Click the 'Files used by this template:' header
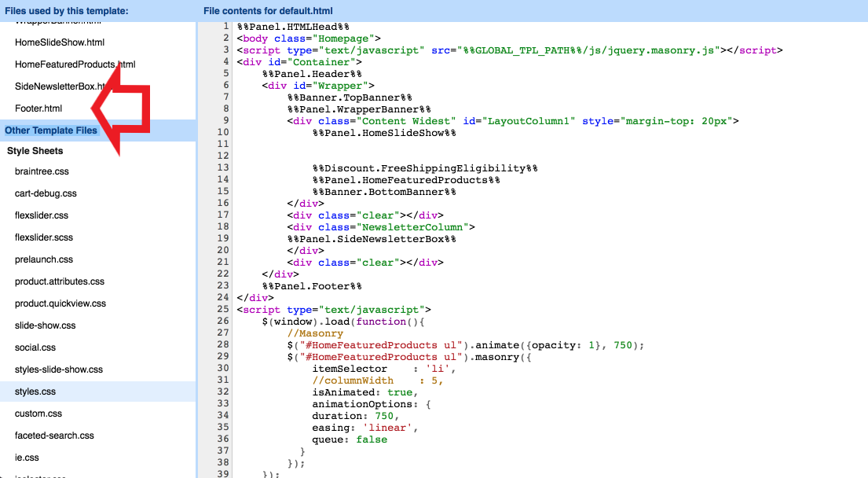Image resolution: width=868 pixels, height=478 pixels. pos(67,10)
